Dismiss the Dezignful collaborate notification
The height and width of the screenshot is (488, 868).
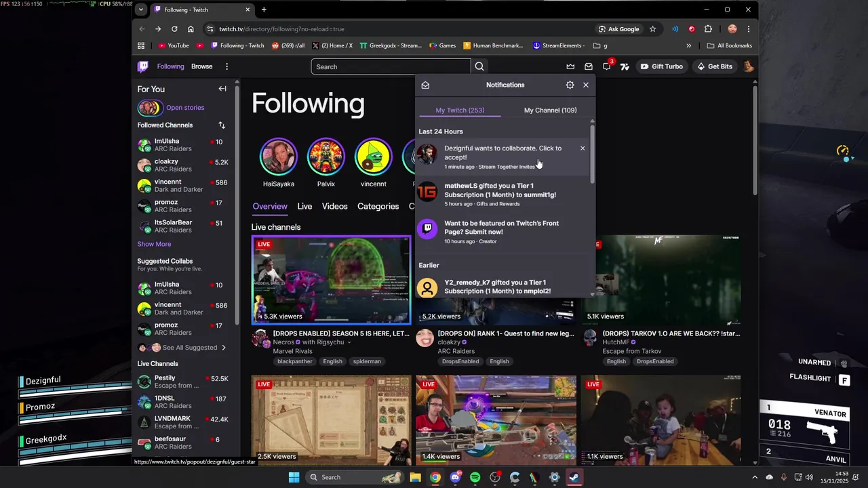583,148
